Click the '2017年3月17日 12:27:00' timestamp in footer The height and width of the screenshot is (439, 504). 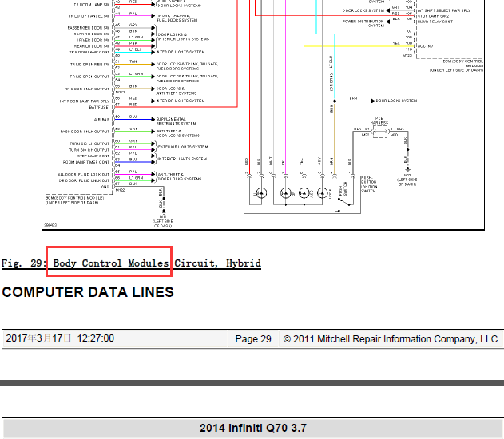60,338
